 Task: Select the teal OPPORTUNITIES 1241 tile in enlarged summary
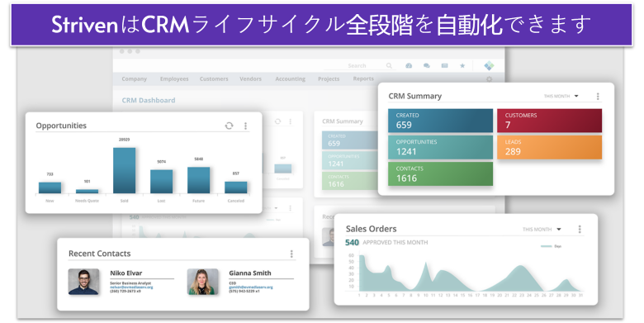pyautogui.click(x=440, y=147)
